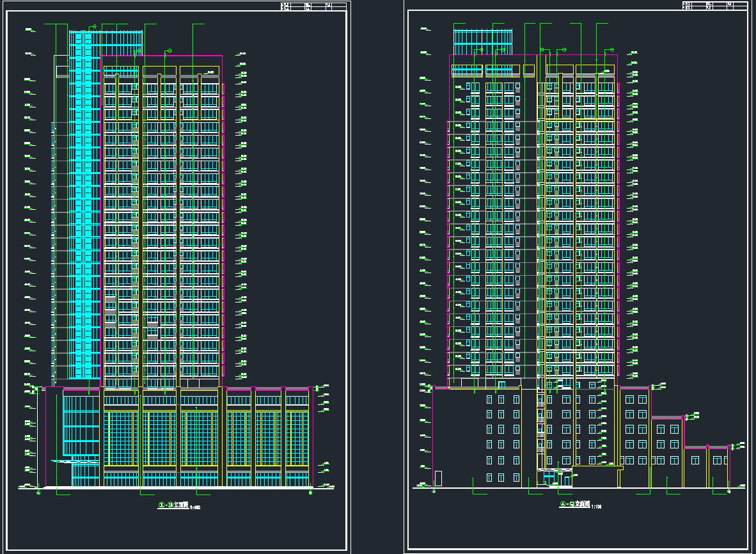The height and width of the screenshot is (554, 756).
Task: Click the ground line of the left elevation
Action: pos(173,489)
